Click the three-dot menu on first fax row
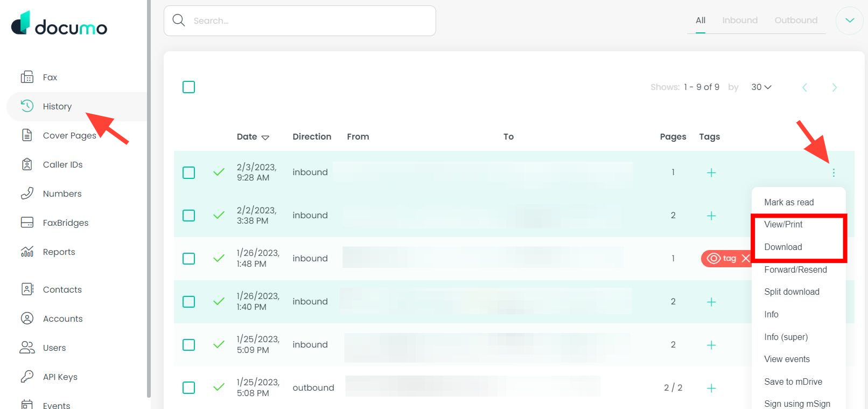Viewport: 868px width, 409px height. click(x=834, y=172)
